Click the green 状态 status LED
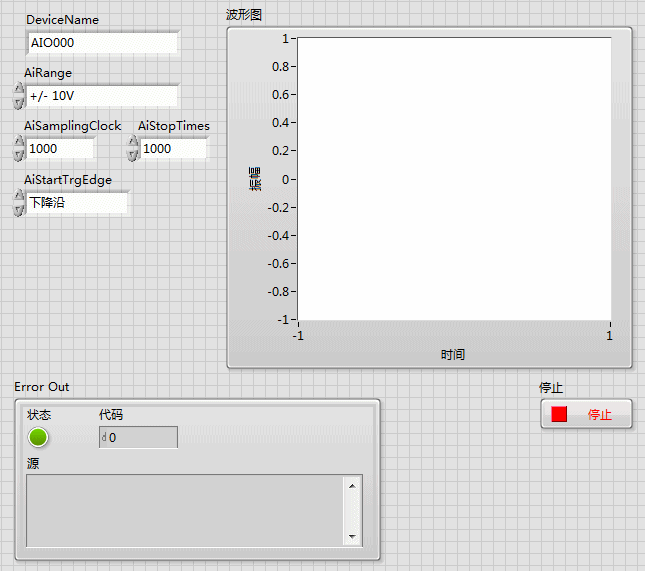 [38, 437]
